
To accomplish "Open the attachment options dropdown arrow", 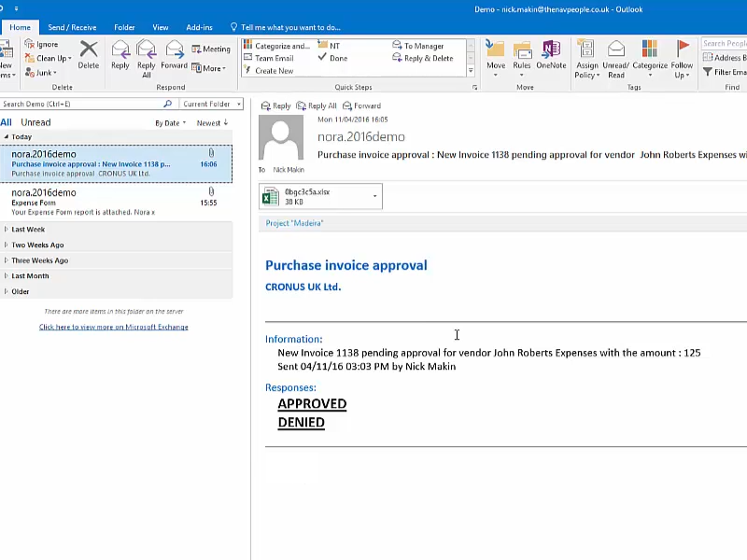I will pyautogui.click(x=375, y=196).
